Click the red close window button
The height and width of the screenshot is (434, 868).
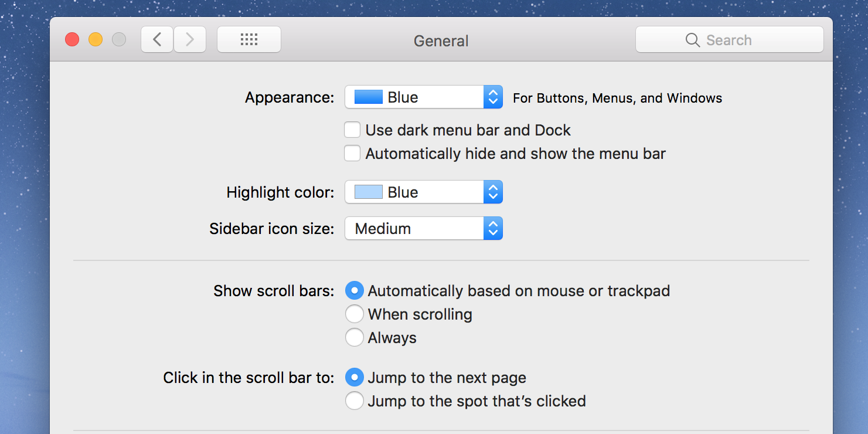tap(72, 40)
